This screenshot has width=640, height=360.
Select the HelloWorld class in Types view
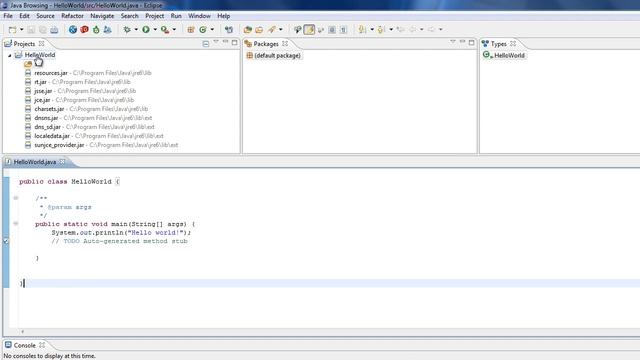click(x=509, y=56)
